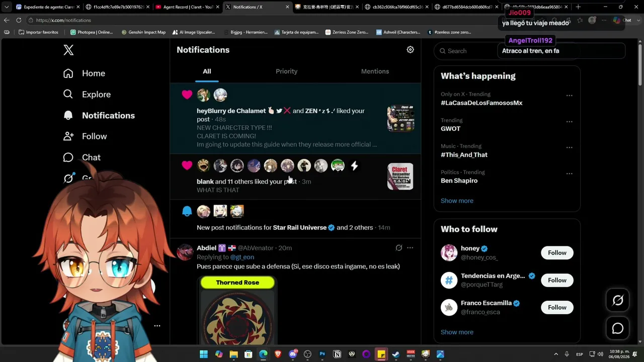Launch Photoshop from taskbar
644x362 pixels.
pyautogui.click(x=323, y=354)
